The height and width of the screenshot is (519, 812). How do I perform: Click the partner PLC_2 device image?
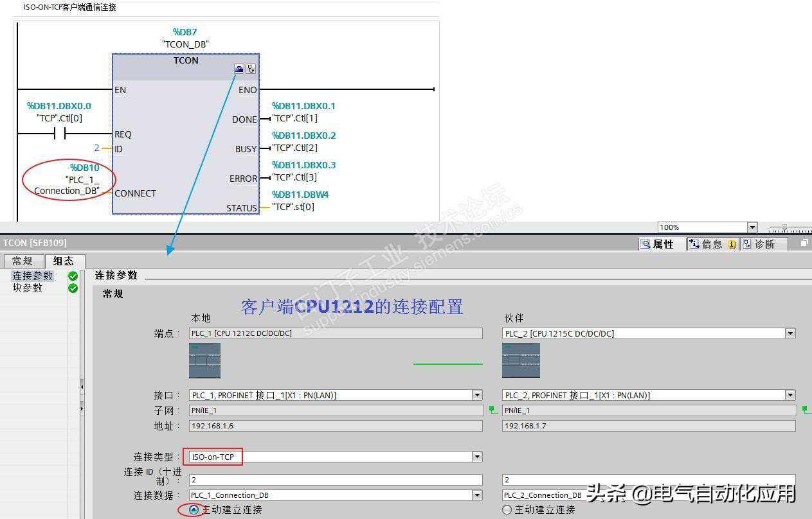pos(521,360)
